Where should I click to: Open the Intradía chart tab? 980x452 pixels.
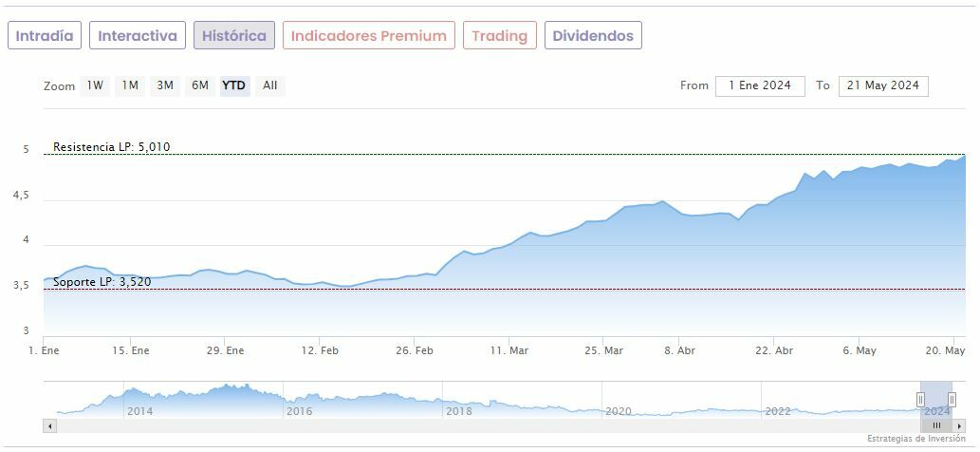tap(45, 36)
